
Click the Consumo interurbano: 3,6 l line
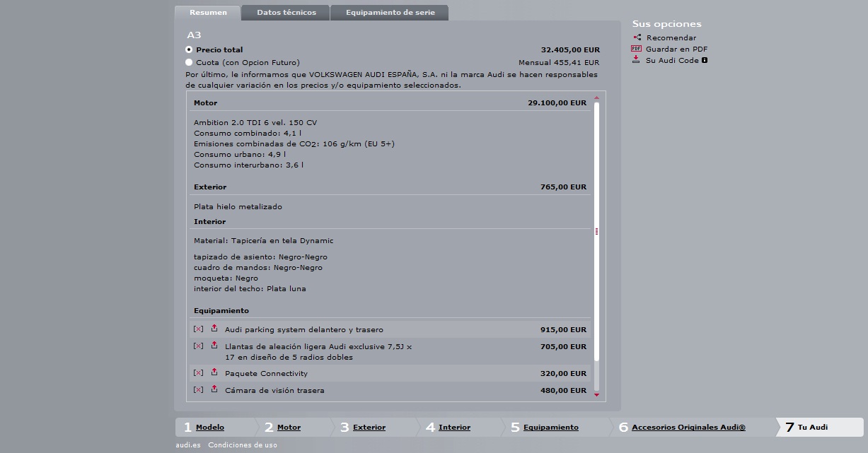(x=248, y=165)
